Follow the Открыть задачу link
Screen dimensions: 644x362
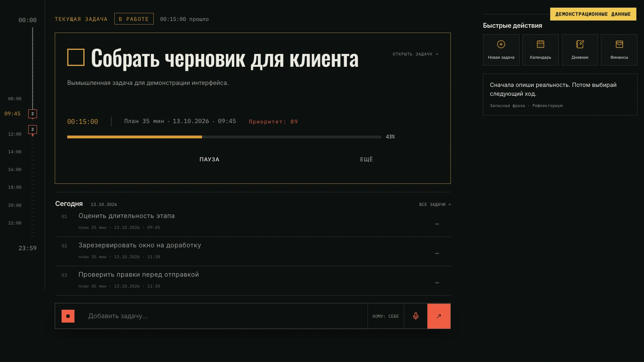(415, 54)
